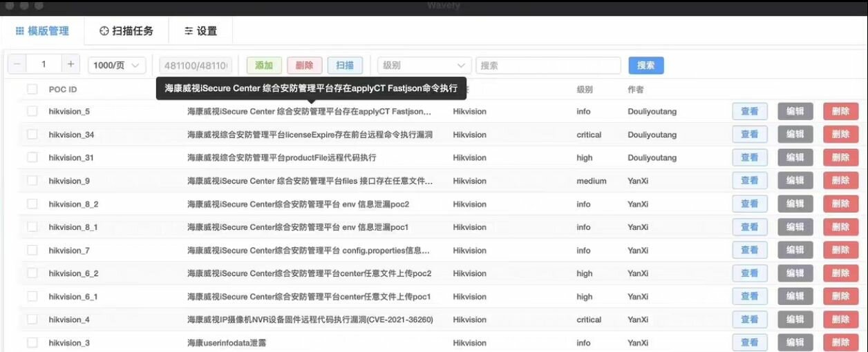Image resolution: width=868 pixels, height=352 pixels.
Task: Check the box for hikvision_34
Action: point(32,135)
